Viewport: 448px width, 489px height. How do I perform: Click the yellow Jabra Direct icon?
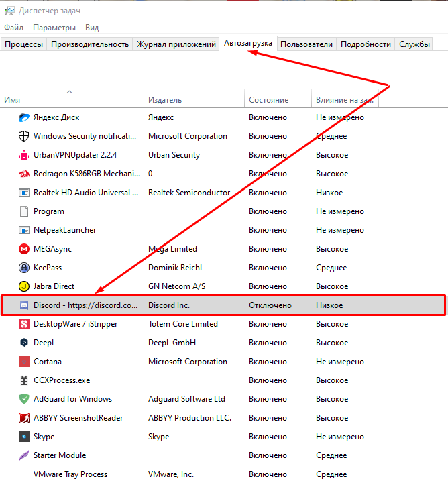click(x=24, y=286)
